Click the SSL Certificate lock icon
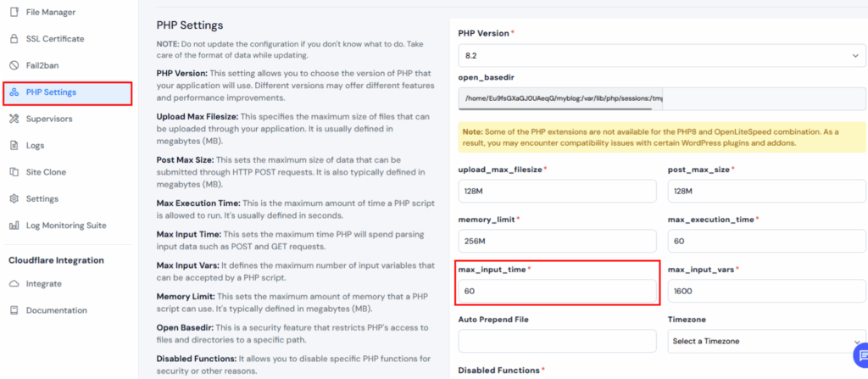Screen dimensions: 868x379 coord(14,39)
